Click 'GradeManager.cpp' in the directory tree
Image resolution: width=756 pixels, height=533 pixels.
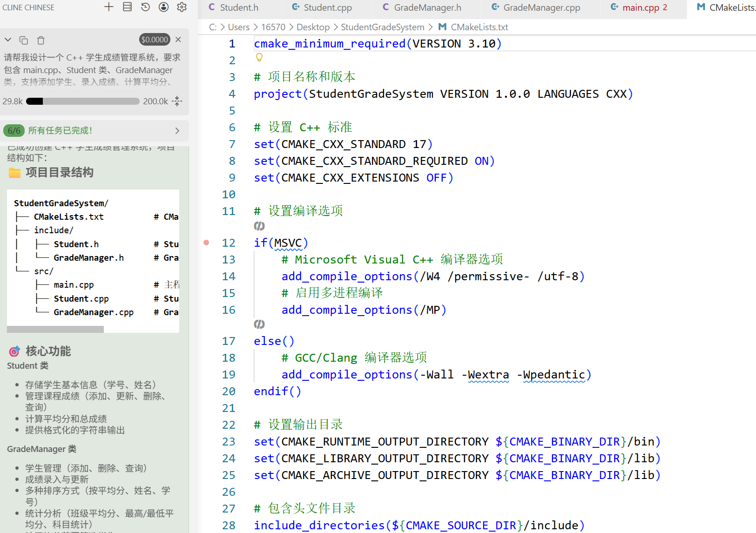pos(94,312)
